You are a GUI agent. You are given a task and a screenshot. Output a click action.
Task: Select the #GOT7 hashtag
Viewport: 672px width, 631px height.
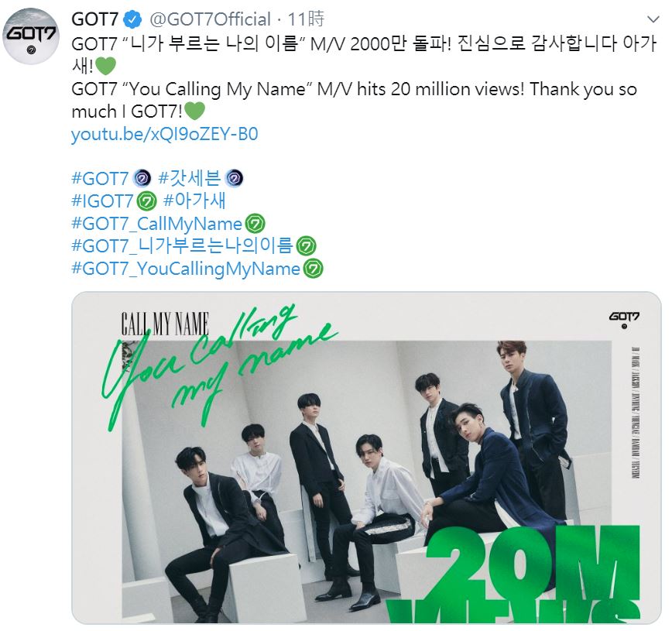click(x=100, y=178)
